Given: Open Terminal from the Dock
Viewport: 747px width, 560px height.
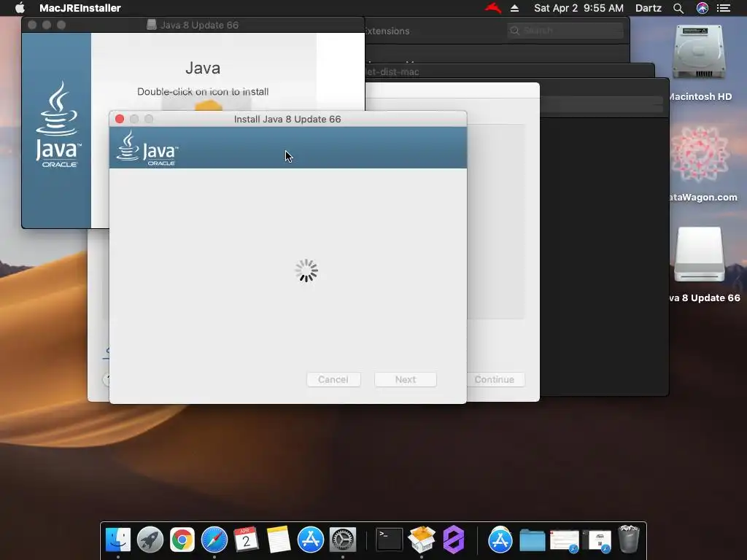Looking at the screenshot, I should tap(390, 540).
